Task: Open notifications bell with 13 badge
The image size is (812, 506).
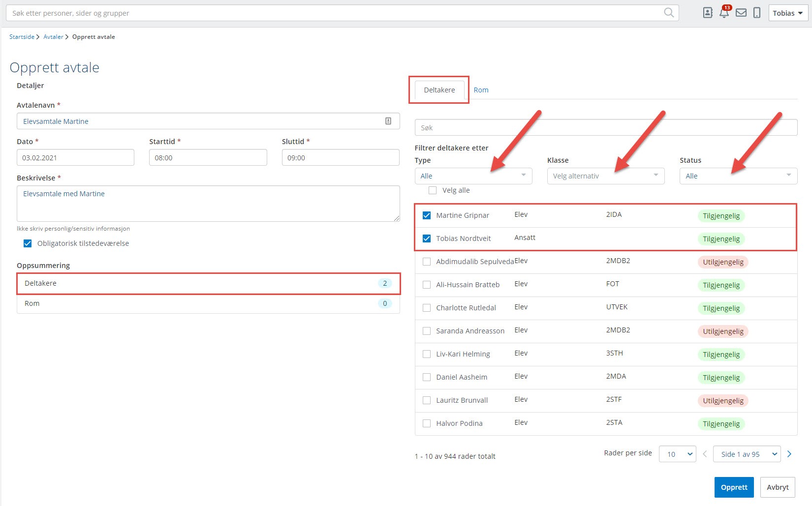Action: (x=724, y=13)
